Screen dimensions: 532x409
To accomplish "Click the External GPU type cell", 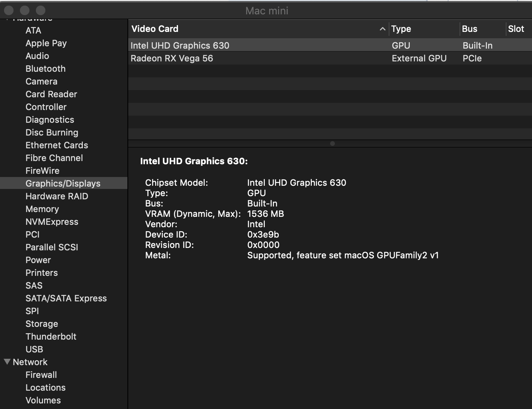I will tap(419, 58).
